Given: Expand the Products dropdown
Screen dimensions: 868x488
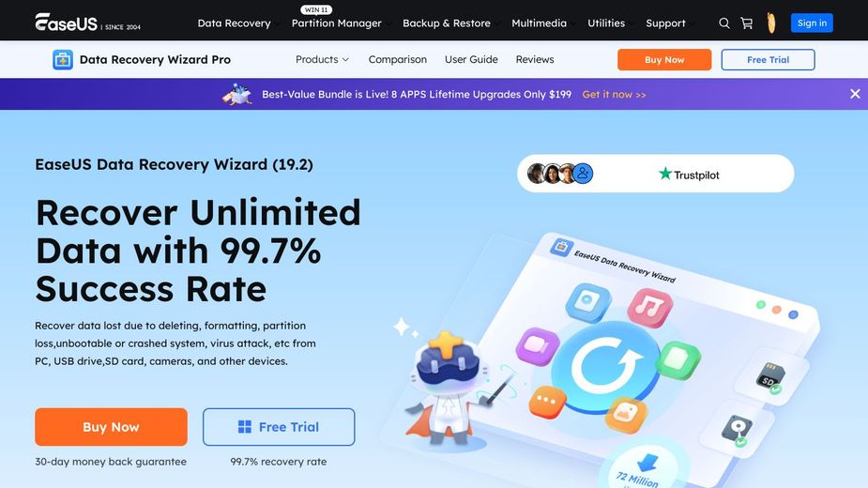Looking at the screenshot, I should pos(322,59).
